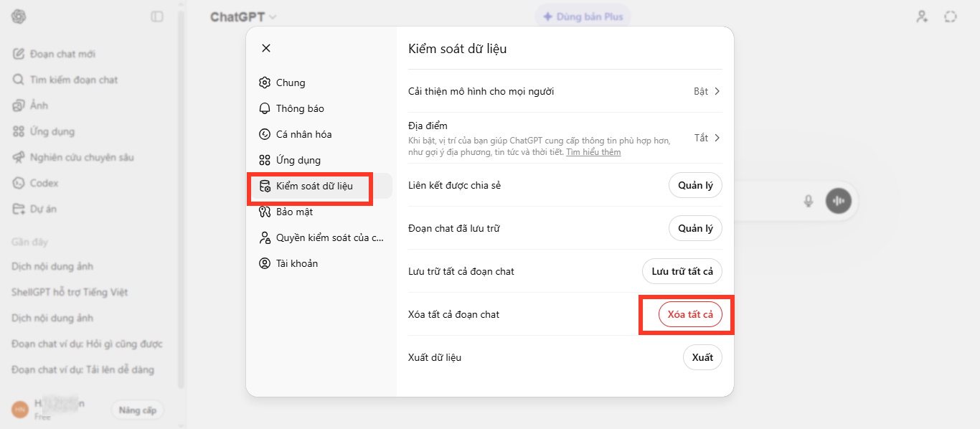This screenshot has width=980, height=429.
Task: Click the ChatGPT logo icon
Action: point(19,16)
